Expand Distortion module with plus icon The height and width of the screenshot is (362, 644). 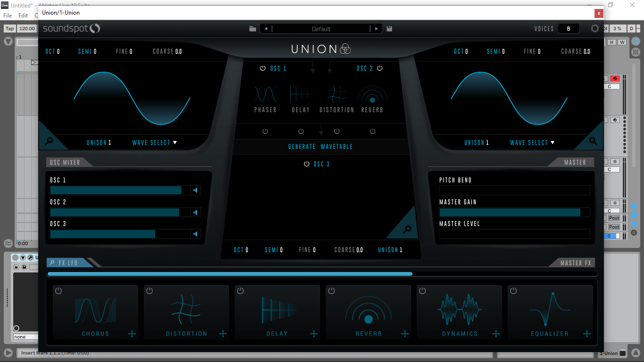coord(223,334)
